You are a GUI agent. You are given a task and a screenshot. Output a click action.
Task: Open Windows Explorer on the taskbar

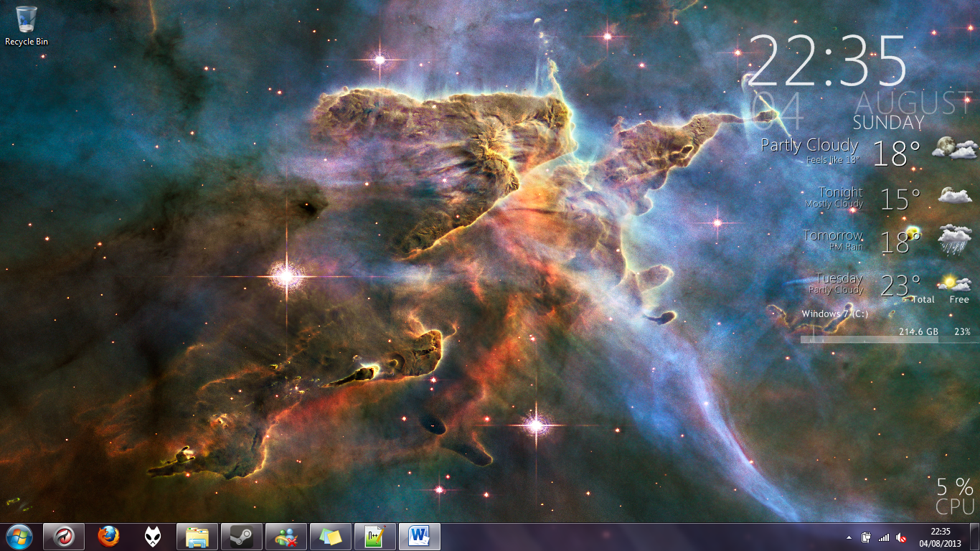(x=196, y=536)
